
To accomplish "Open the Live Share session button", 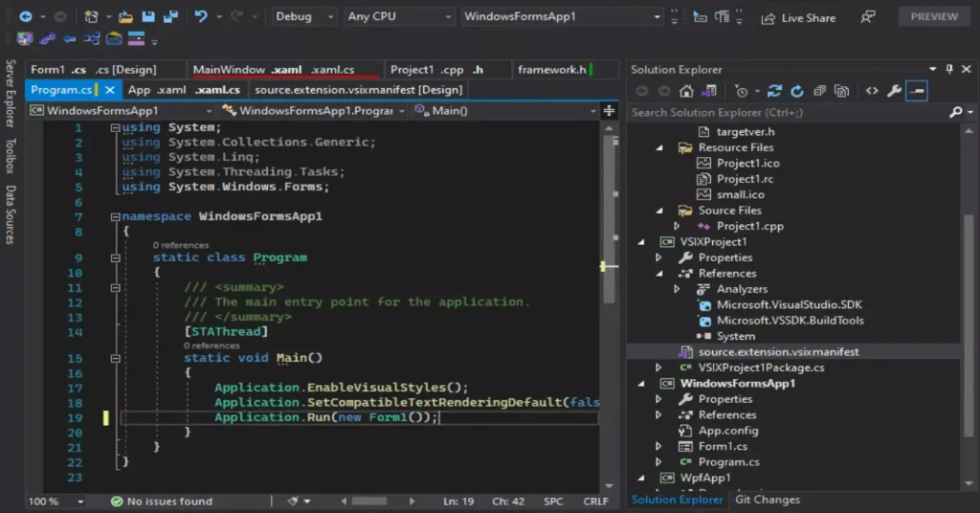I will click(798, 18).
